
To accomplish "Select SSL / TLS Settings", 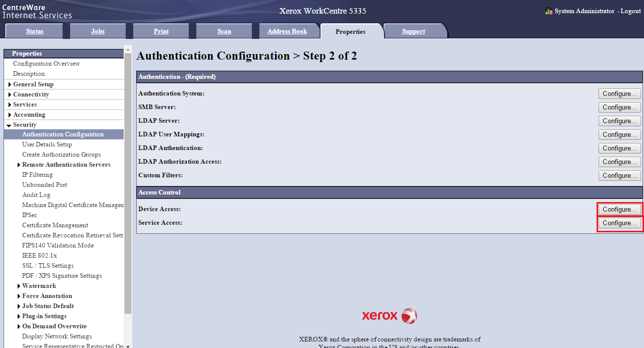I will [x=48, y=266].
